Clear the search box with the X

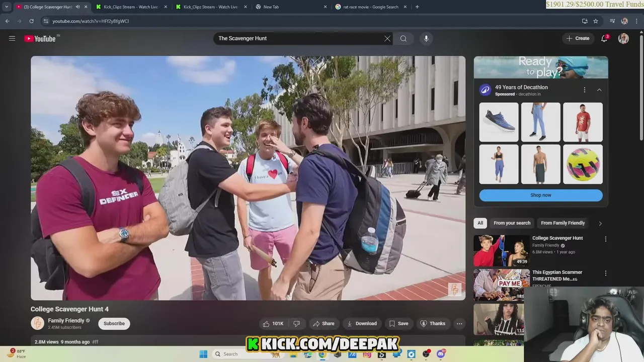[x=387, y=38]
